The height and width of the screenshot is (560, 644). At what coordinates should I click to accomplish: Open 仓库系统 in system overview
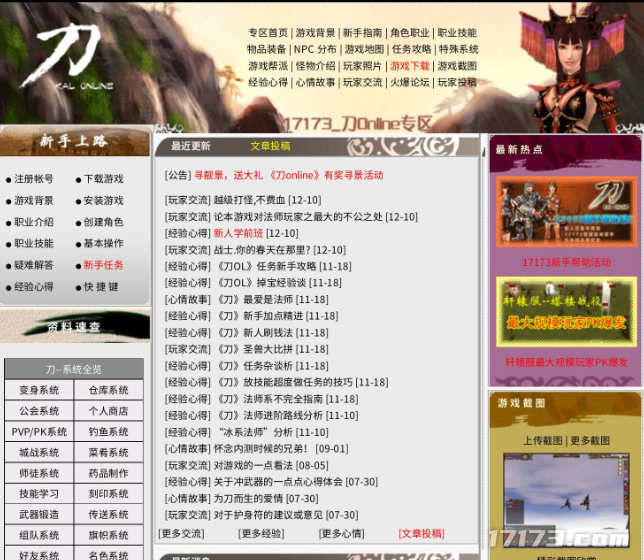(x=108, y=390)
